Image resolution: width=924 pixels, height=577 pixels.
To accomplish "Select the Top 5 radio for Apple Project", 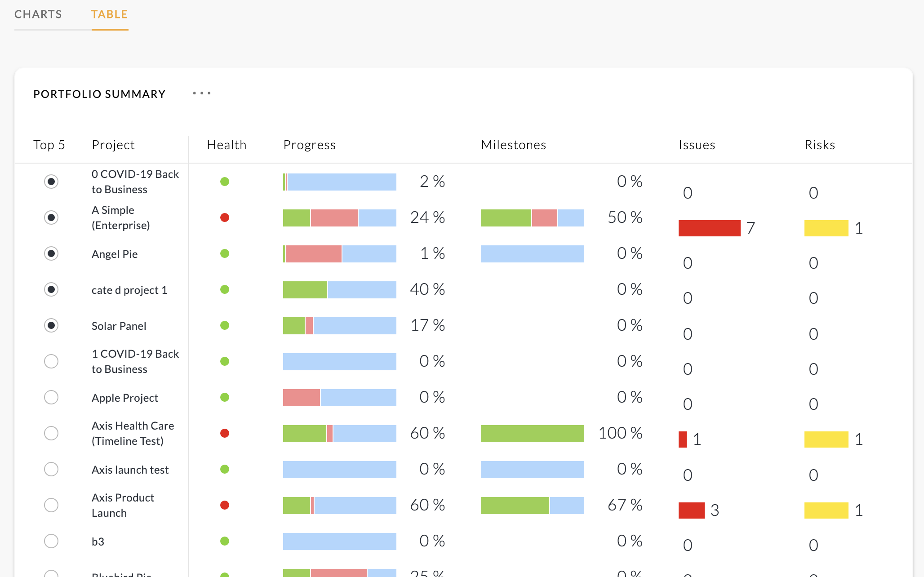I will [x=51, y=397].
